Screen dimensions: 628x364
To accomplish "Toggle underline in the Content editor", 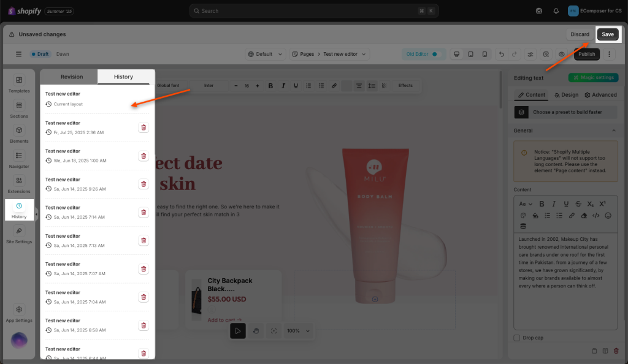I will coord(566,204).
